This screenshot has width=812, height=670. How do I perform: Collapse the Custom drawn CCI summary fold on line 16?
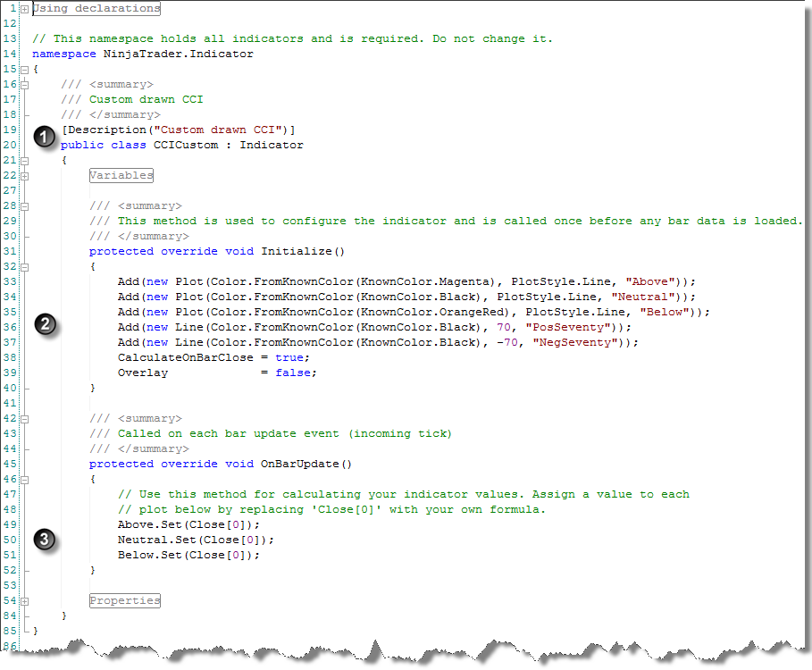pyautogui.click(x=23, y=84)
